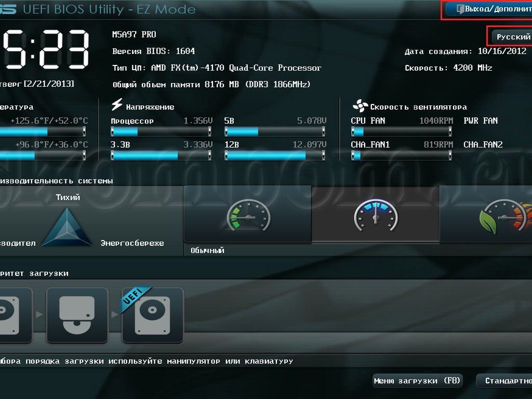Select the green gauge Normal mode icon

point(248,215)
